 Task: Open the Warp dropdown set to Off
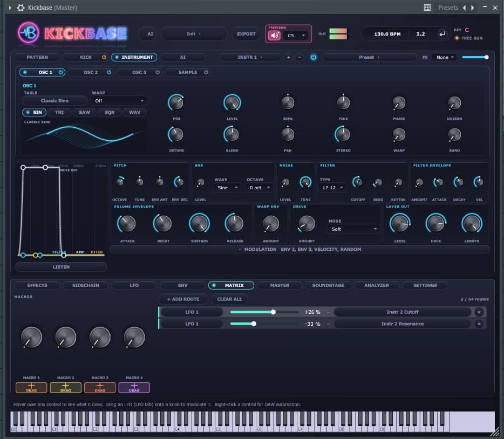coord(119,100)
